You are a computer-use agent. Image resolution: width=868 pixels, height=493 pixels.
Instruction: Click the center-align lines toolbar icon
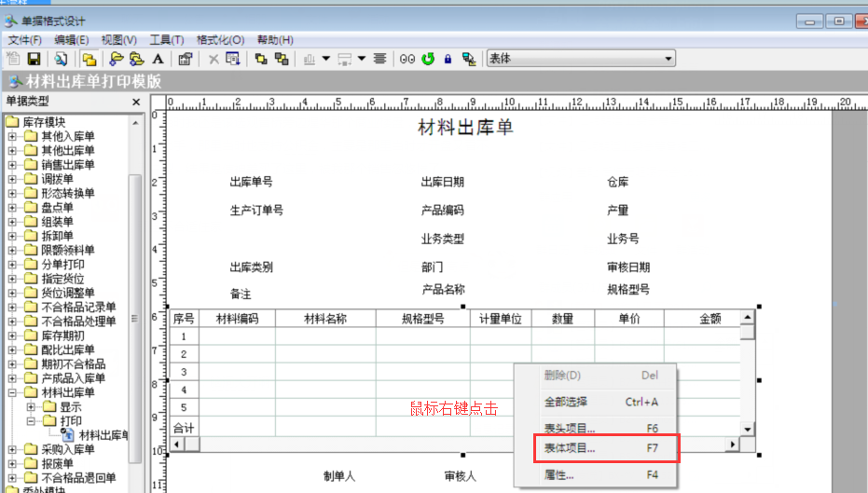click(x=380, y=59)
